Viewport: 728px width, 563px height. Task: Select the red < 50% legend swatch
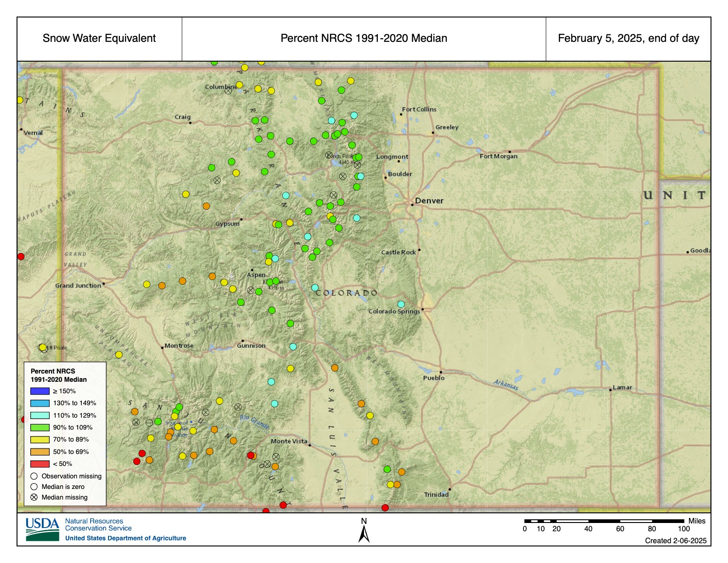point(40,464)
